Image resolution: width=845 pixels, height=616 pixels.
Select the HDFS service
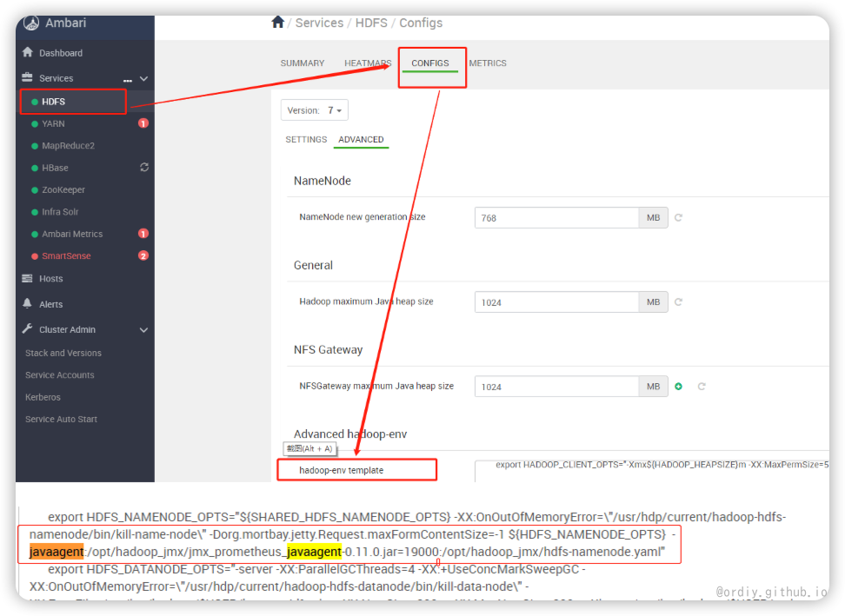53,102
